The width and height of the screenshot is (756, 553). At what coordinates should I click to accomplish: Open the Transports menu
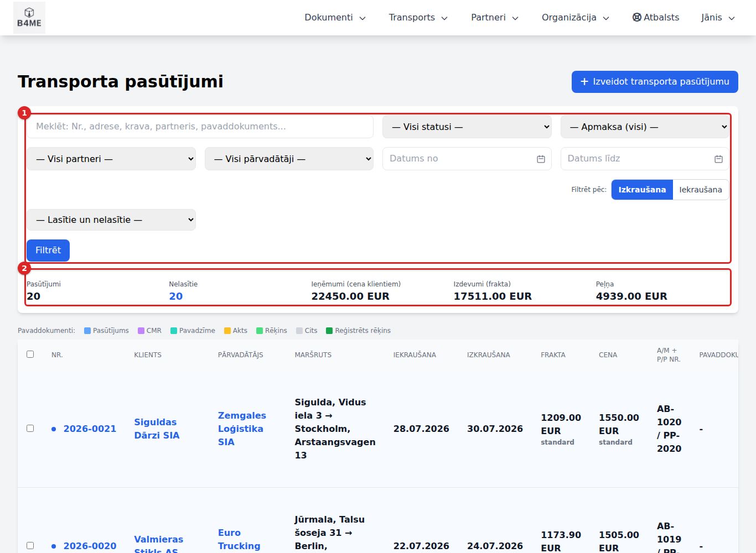click(x=418, y=18)
